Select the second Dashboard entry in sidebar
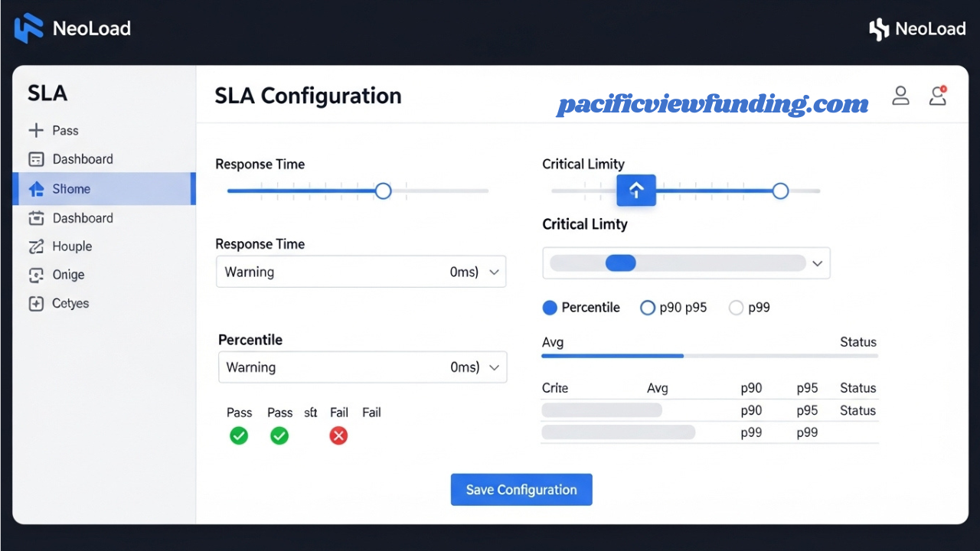 tap(36, 217)
